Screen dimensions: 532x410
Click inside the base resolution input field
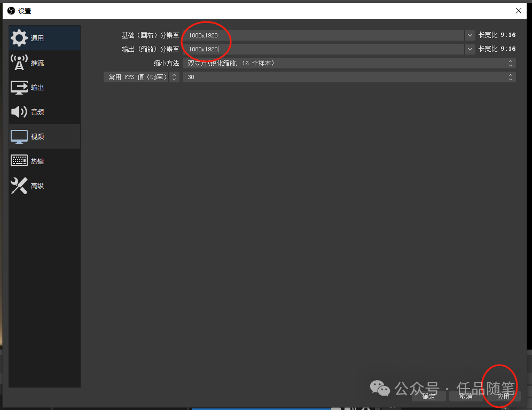(x=267, y=35)
